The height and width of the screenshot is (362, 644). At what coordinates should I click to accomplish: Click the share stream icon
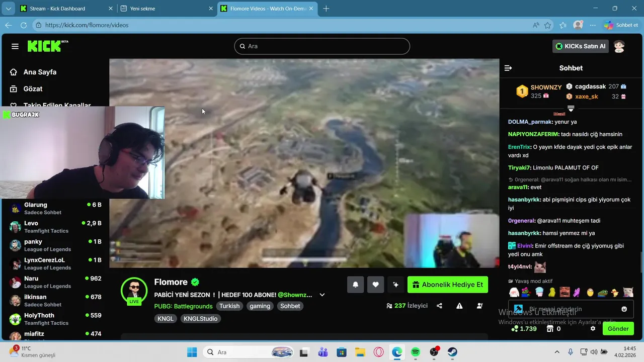click(439, 306)
